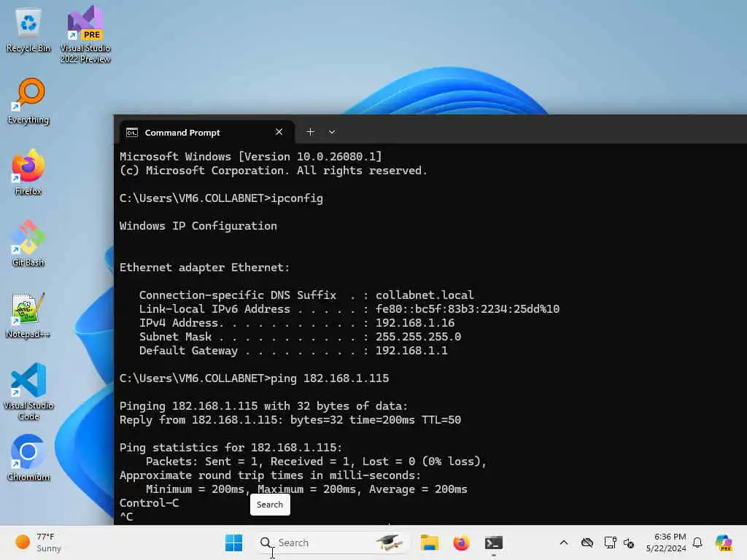Screen dimensions: 747x560
Task: Open Git Bash desktop shortcut
Action: 28,244
